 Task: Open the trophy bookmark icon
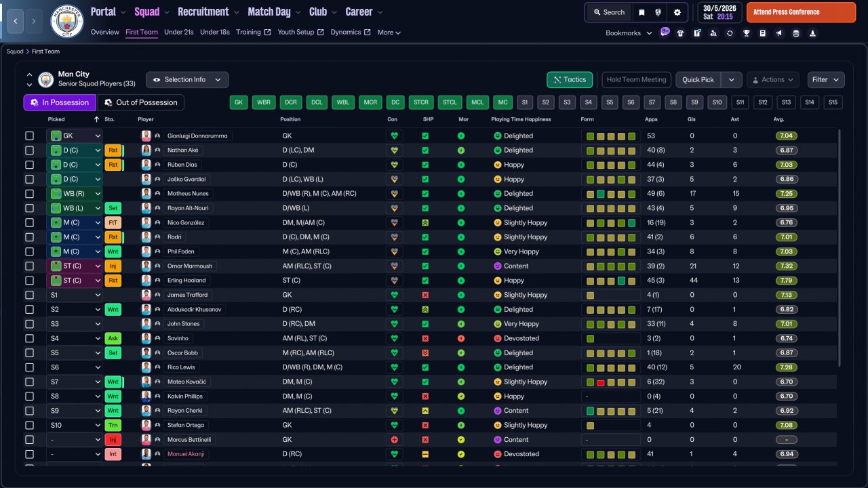coord(746,33)
